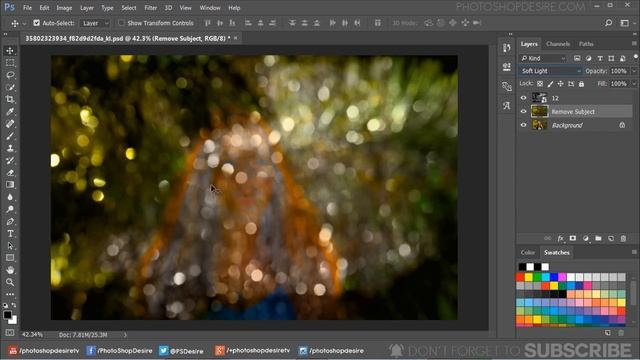Open the Layer menu
The image size is (640, 360).
87,8
